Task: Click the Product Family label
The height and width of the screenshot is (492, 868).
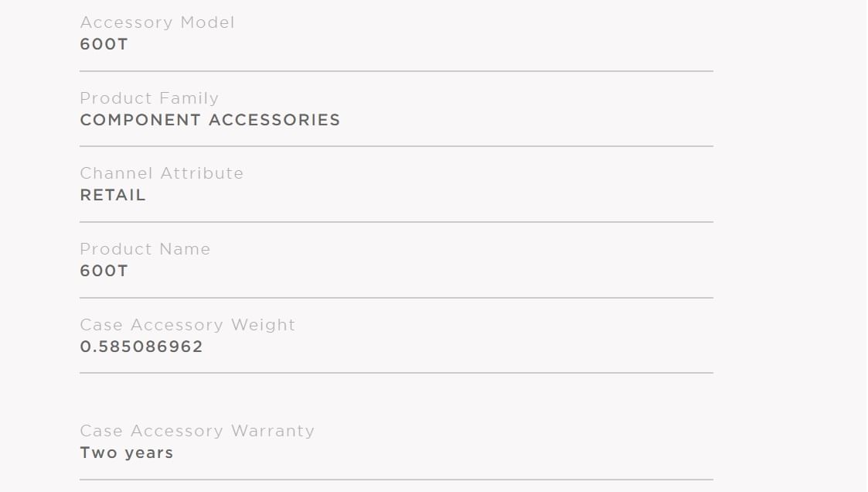Action: coord(149,98)
